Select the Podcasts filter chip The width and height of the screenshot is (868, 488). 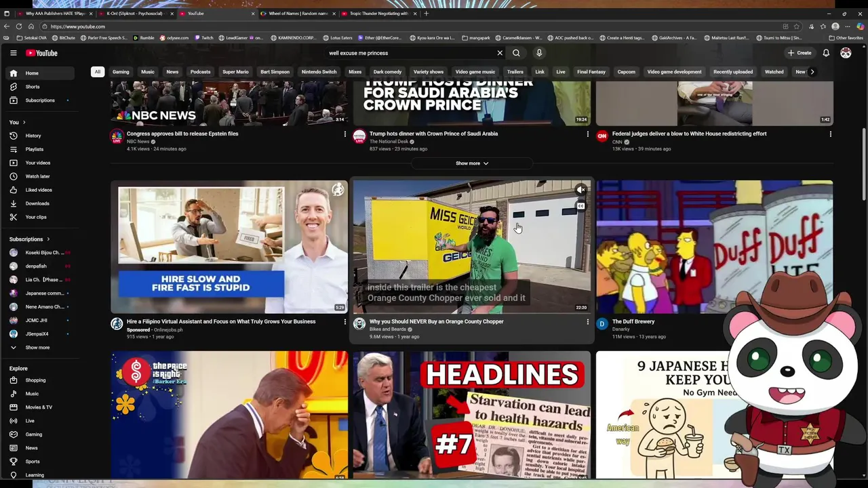coord(200,72)
